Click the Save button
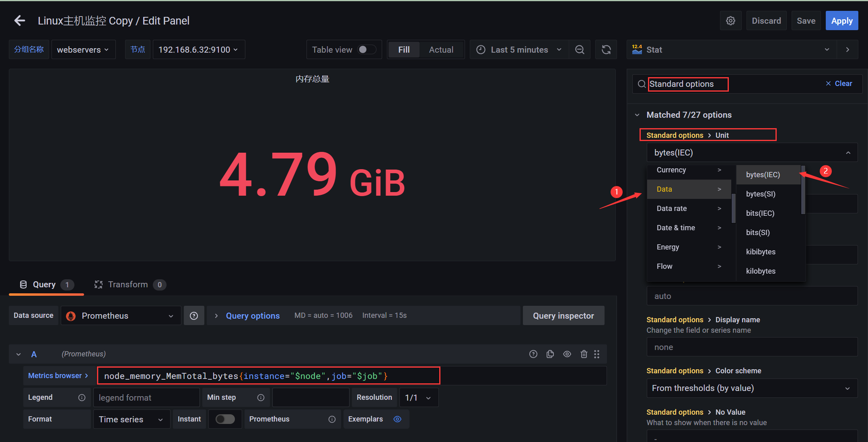The height and width of the screenshot is (442, 868). pos(806,20)
